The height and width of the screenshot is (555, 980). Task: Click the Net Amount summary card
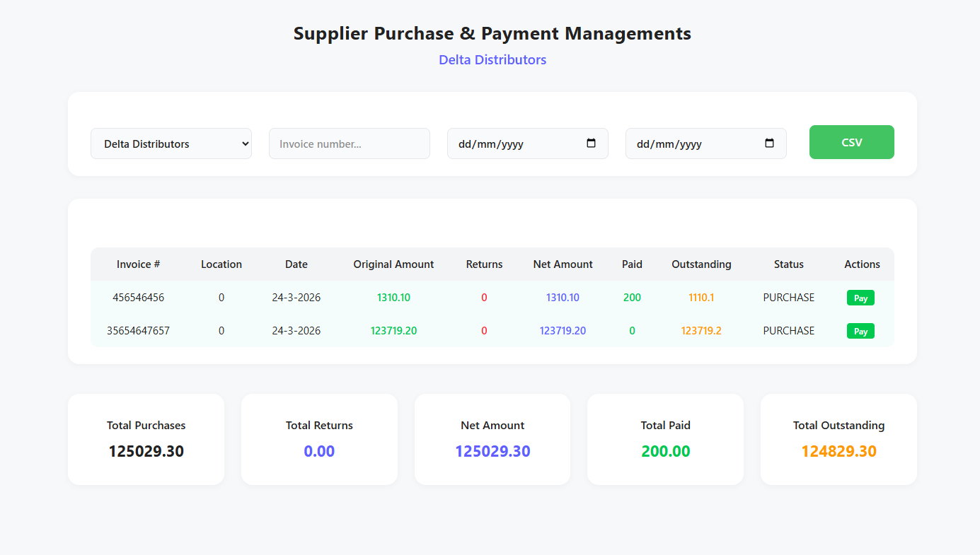tap(492, 439)
